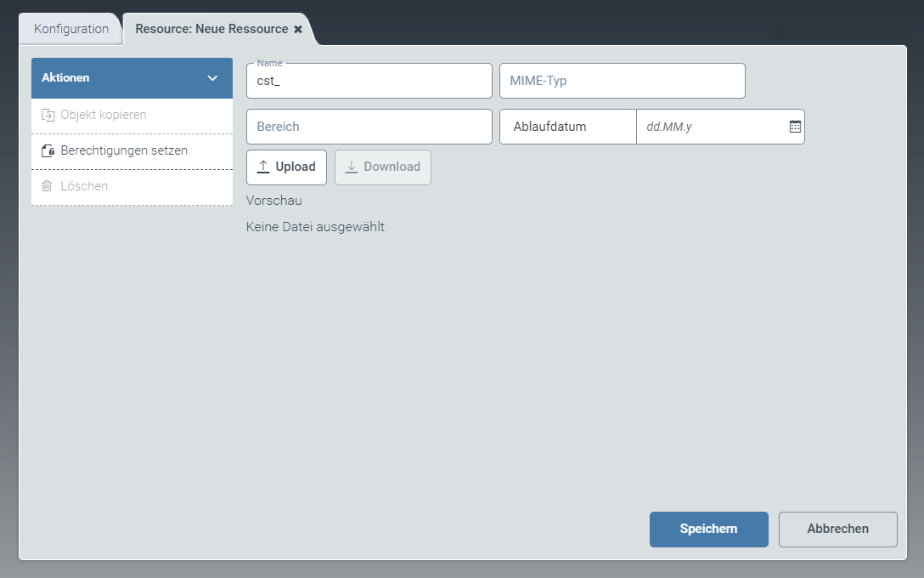Choose Berechtigungen setzen from the actions

124,150
